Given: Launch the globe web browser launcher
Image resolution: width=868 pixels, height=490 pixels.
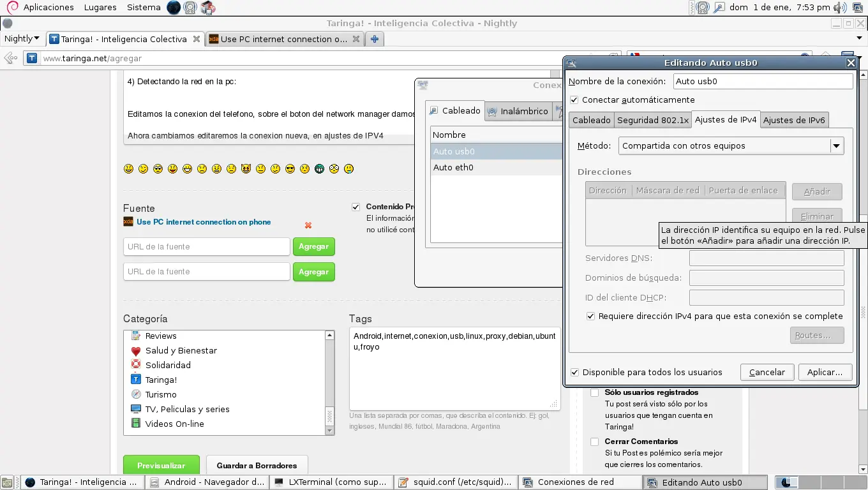Looking at the screenshot, I should (174, 8).
